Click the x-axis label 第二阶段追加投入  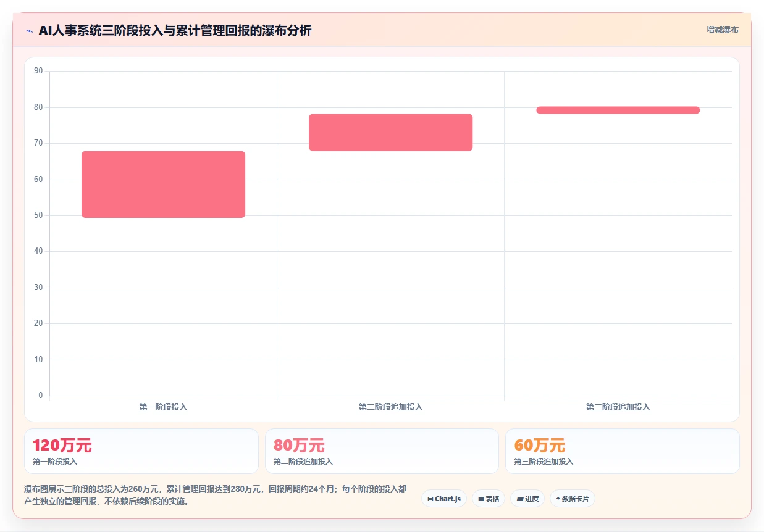(x=390, y=407)
